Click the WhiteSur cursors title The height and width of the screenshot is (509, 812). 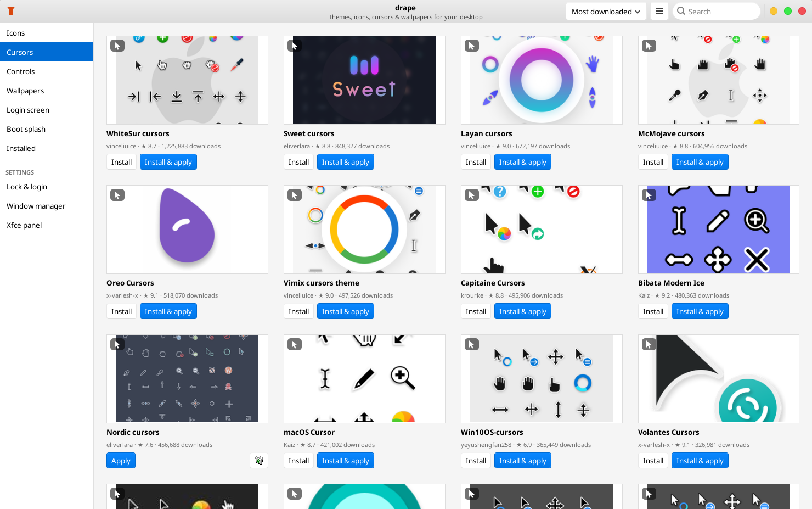coord(138,133)
